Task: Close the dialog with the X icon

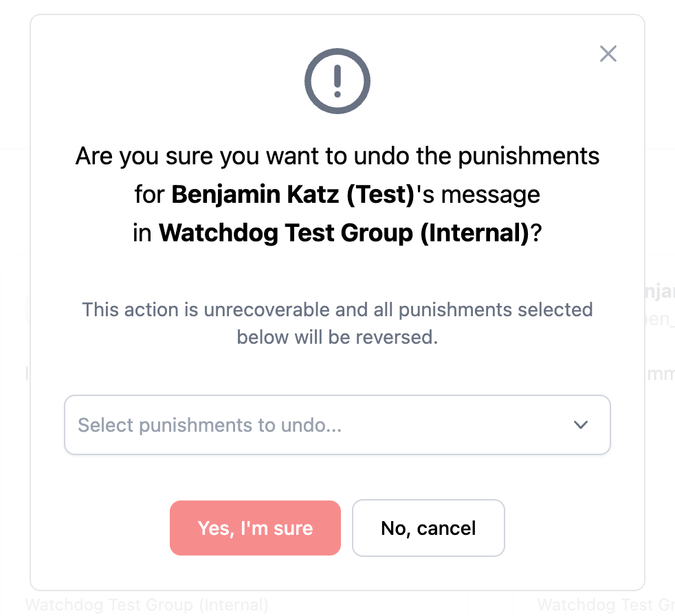Action: point(608,54)
